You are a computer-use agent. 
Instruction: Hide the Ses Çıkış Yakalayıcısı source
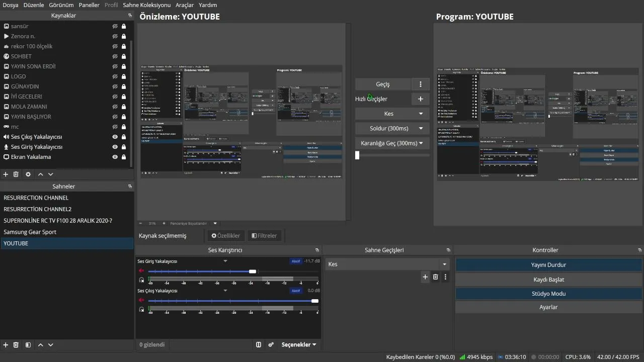tap(115, 137)
